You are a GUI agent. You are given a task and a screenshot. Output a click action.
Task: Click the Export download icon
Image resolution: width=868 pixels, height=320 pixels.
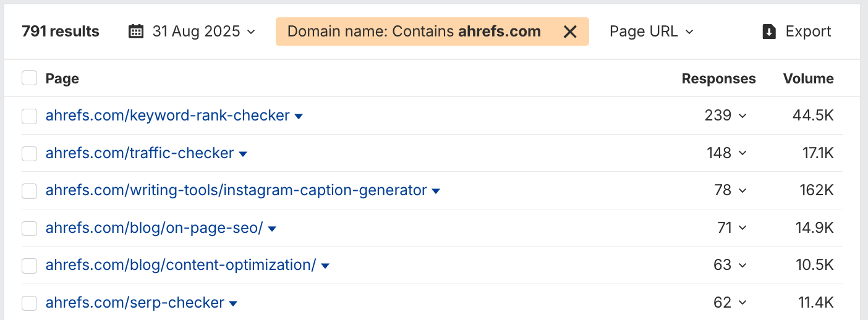pyautogui.click(x=770, y=32)
